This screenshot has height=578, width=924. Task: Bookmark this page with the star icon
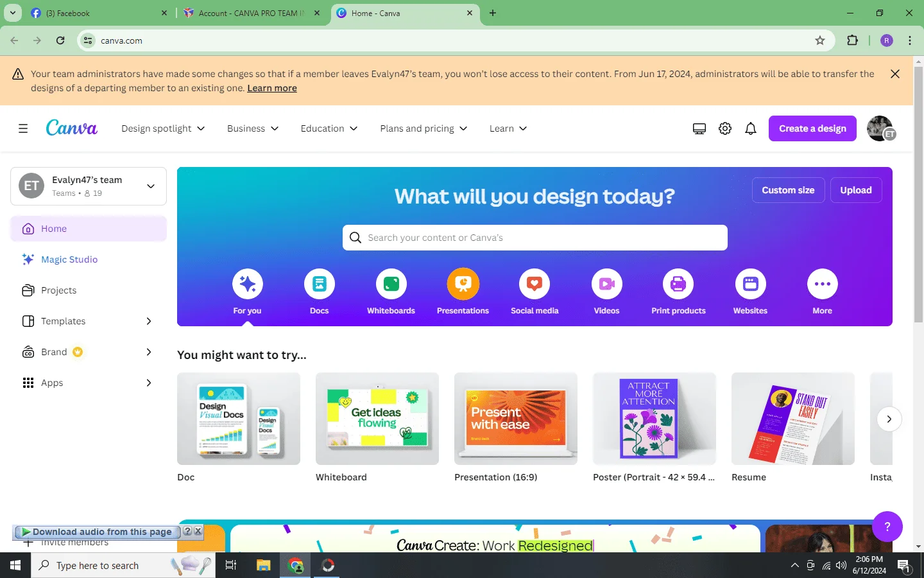pos(820,40)
